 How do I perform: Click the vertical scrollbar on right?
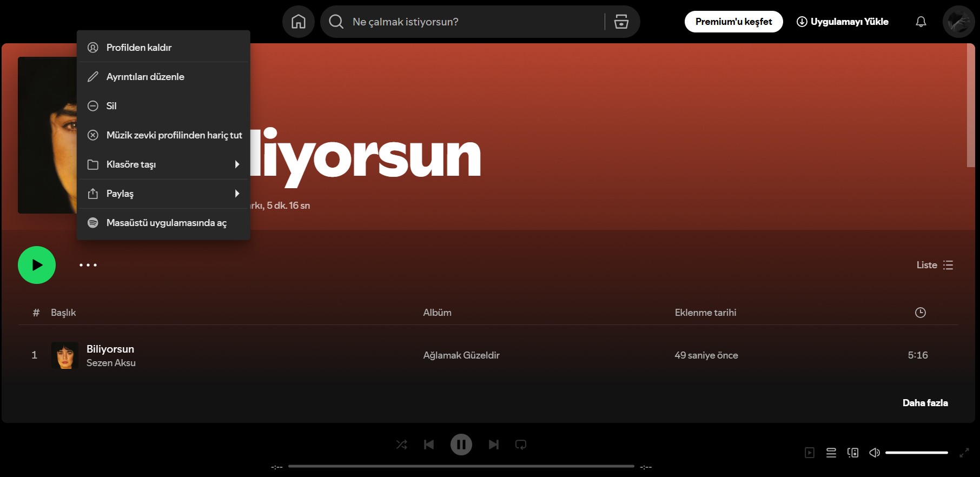(971, 105)
